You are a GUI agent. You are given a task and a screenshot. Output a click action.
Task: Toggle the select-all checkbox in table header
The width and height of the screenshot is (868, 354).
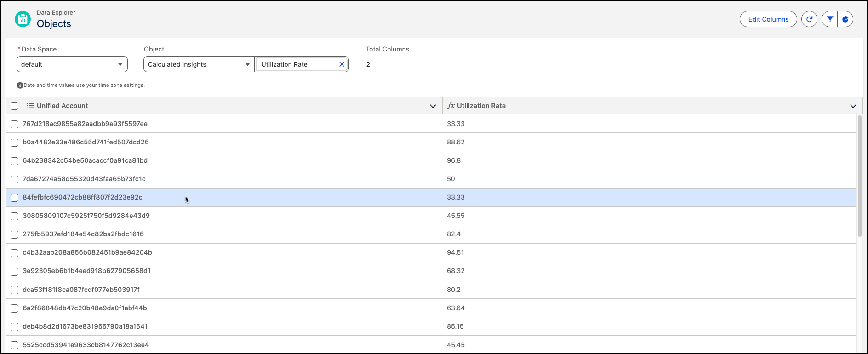pos(15,106)
